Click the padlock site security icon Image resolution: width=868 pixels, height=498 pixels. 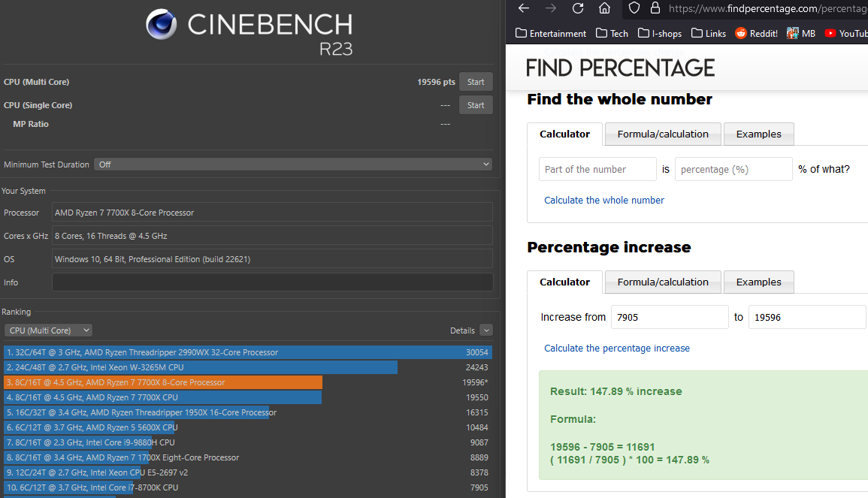point(655,8)
